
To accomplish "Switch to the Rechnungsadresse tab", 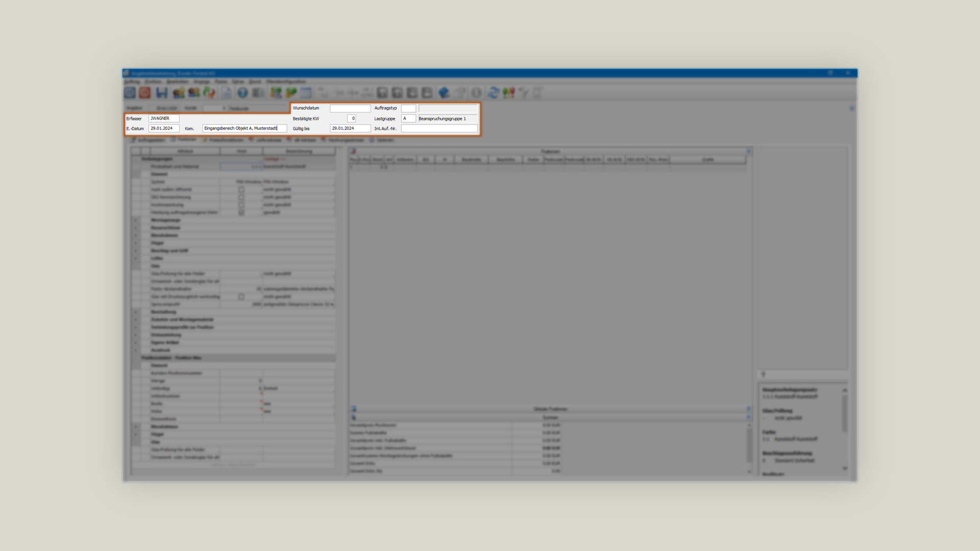I will [342, 140].
